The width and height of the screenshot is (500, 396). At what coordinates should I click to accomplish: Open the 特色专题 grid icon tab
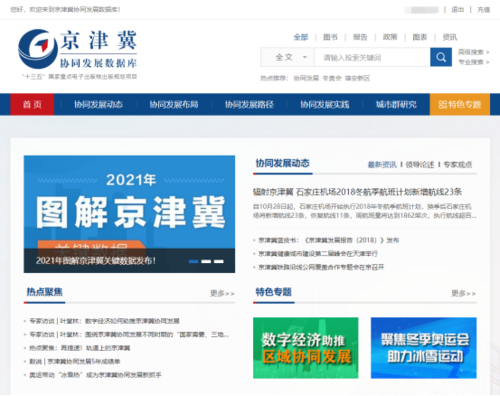pyautogui.click(x=460, y=105)
